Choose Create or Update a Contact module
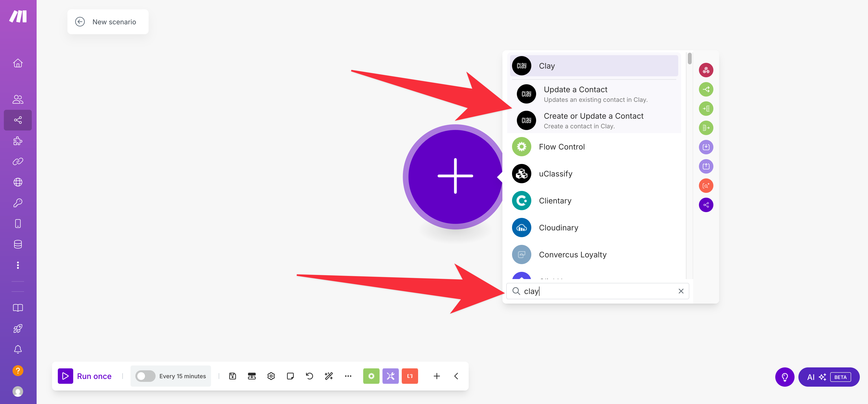 [x=594, y=121]
